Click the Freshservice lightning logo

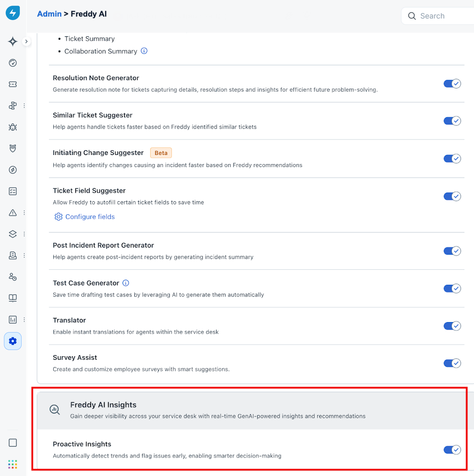point(13,13)
